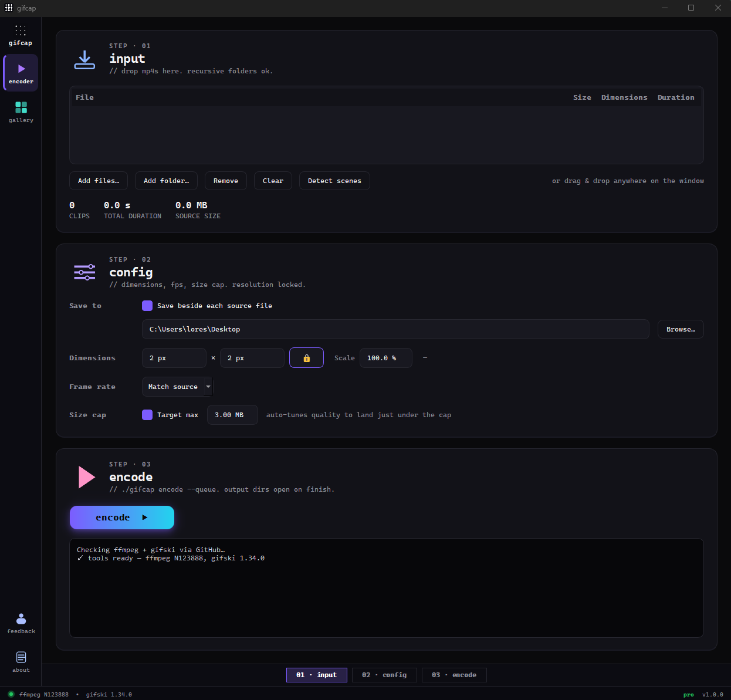Sort by the Dimensions column header
This screenshot has height=700, width=731.
click(x=624, y=97)
